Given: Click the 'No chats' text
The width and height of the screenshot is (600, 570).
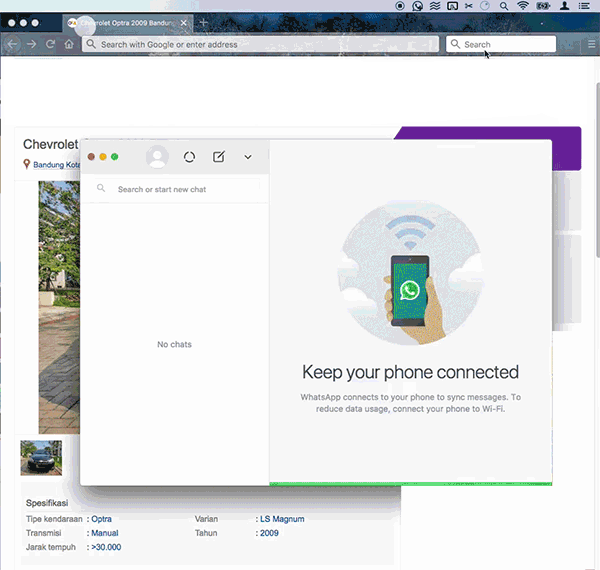Looking at the screenshot, I should [174, 344].
